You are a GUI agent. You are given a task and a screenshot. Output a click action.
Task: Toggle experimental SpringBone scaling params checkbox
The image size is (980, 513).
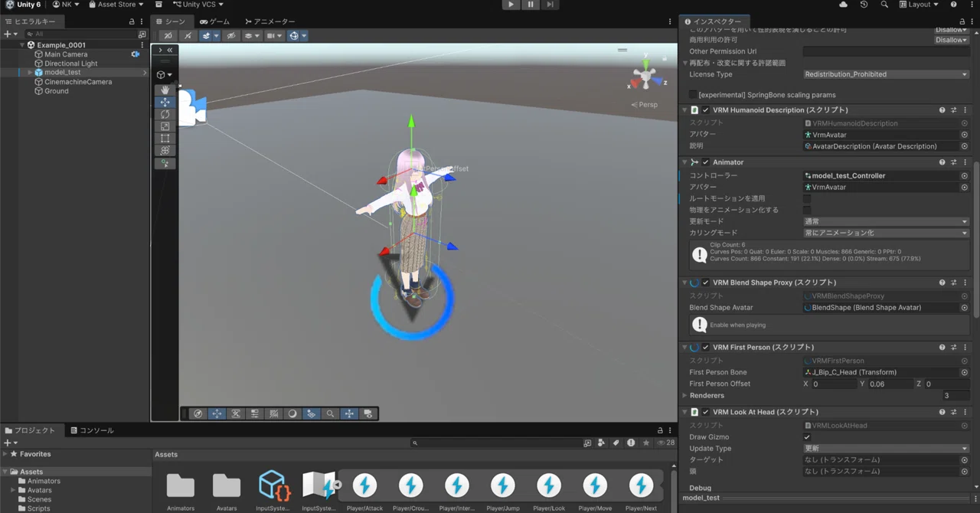[693, 95]
